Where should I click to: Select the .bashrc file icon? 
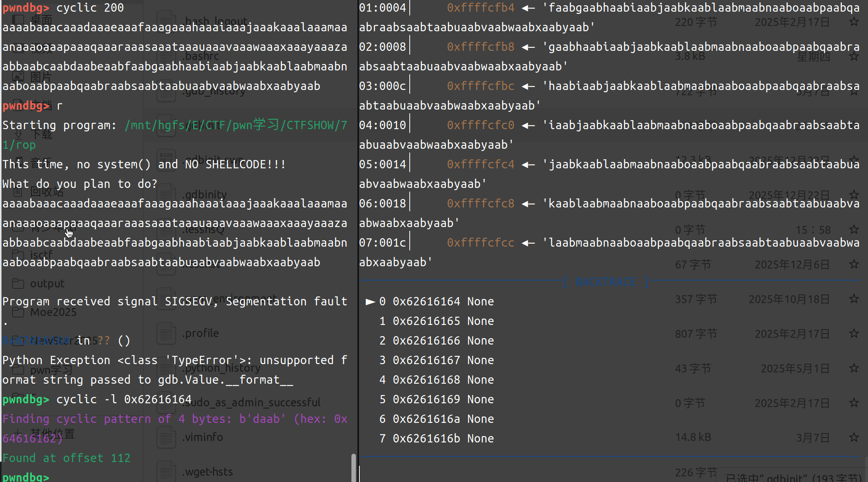166,56
